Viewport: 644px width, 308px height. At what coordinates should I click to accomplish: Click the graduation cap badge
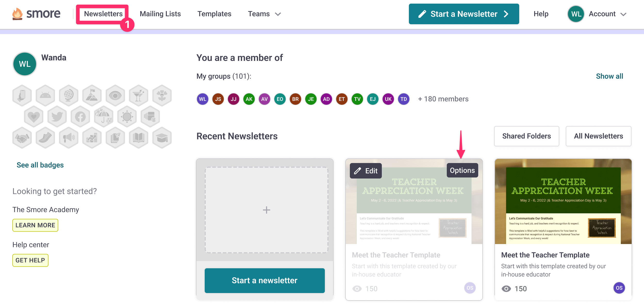tap(162, 138)
